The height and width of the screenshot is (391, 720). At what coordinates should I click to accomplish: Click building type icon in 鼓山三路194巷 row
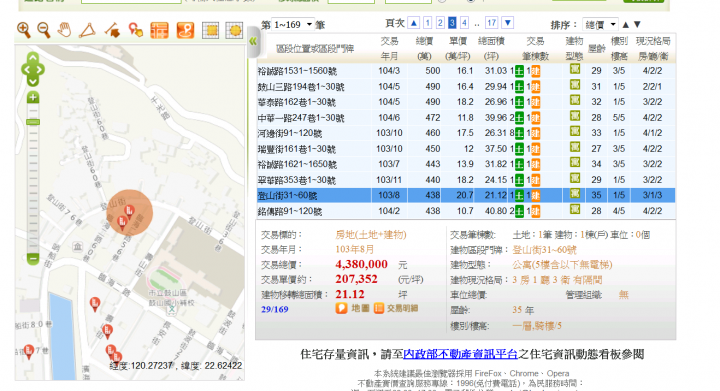(575, 85)
